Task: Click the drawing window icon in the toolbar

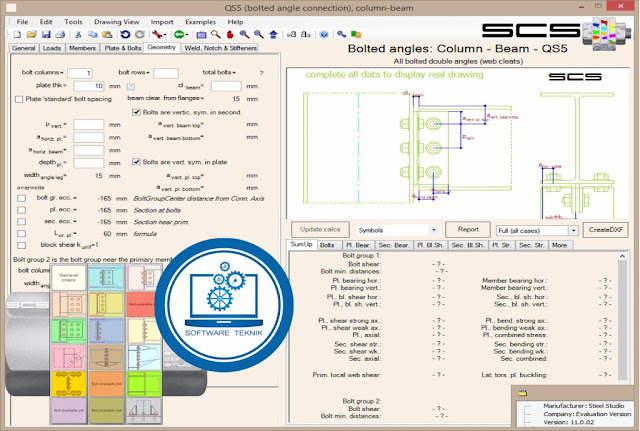Action: point(202,34)
